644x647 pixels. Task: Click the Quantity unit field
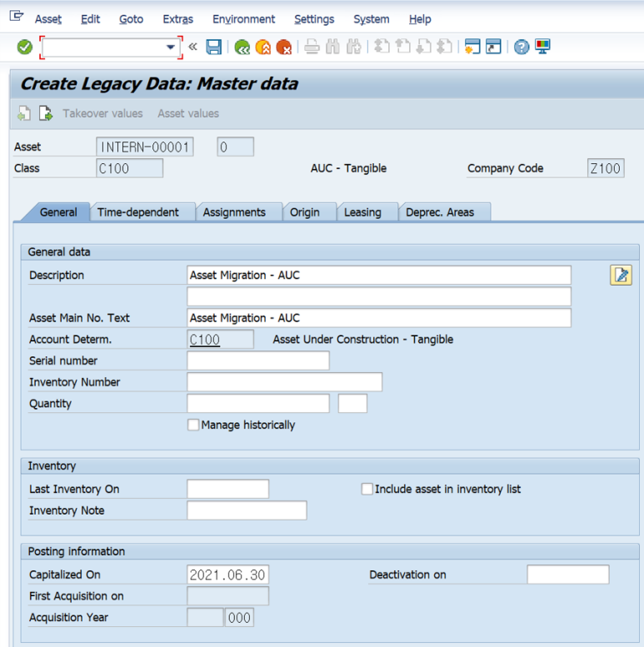click(x=352, y=404)
